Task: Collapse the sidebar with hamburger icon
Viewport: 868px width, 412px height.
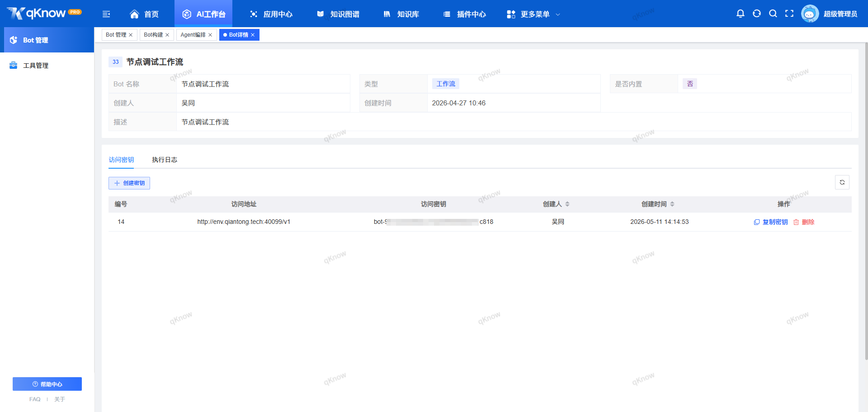Action: coord(106,14)
